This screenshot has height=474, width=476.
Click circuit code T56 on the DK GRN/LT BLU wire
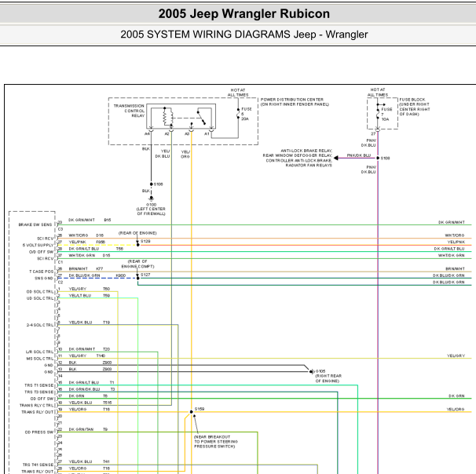click(119, 249)
